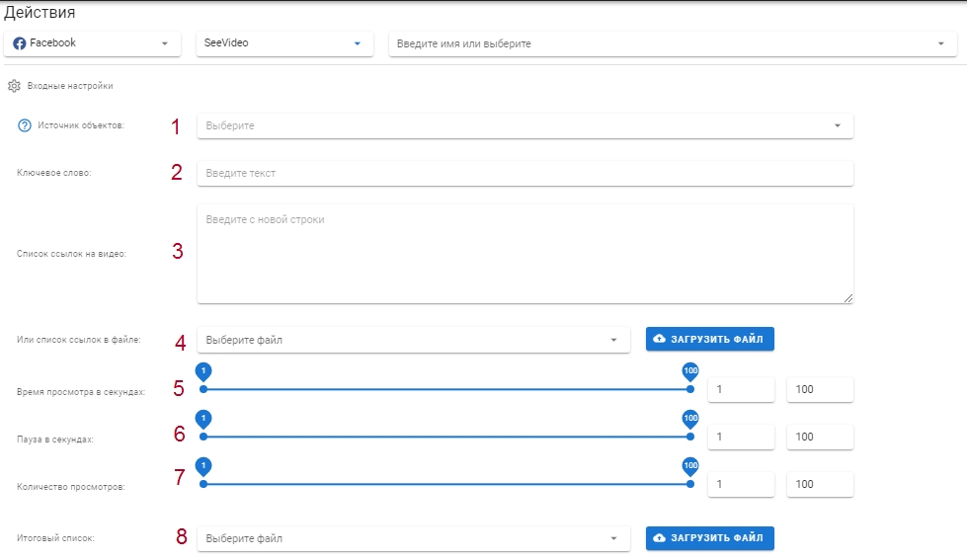Open the SeeVideo action dropdown
967x560 pixels.
(x=284, y=43)
